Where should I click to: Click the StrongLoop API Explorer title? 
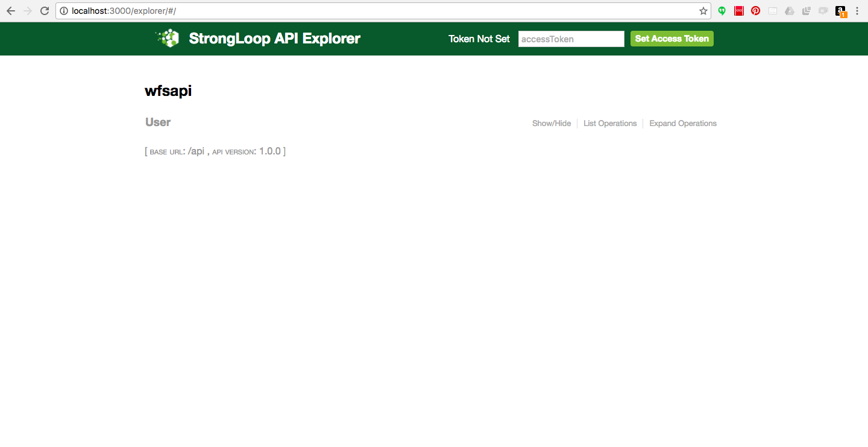tap(275, 39)
